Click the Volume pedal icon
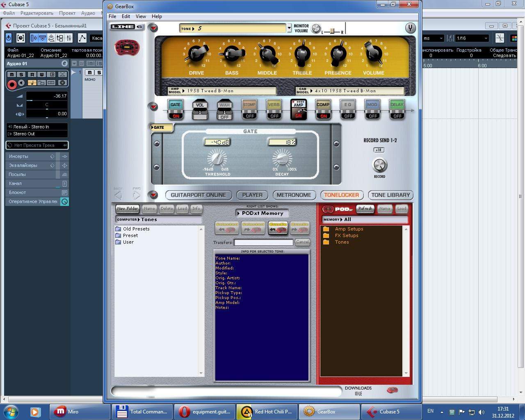525x420 pixels. 200,110
